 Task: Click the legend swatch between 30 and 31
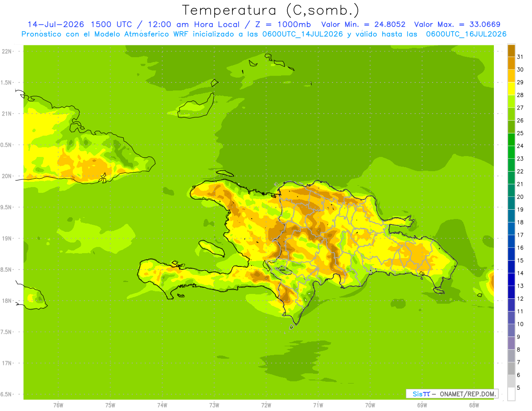[x=511, y=63]
